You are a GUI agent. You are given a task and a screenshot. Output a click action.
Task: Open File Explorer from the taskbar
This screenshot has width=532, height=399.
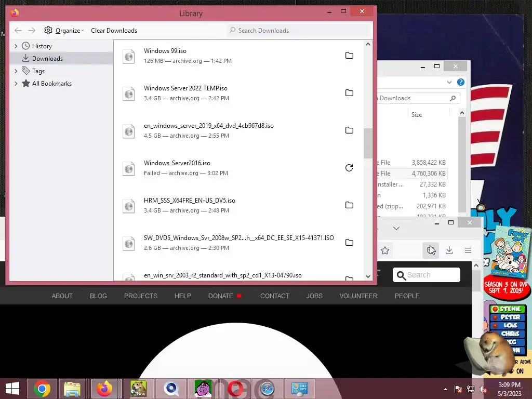72,389
